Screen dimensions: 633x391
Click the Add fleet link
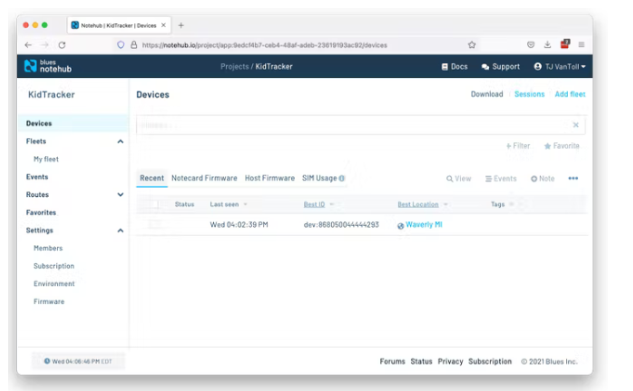570,94
